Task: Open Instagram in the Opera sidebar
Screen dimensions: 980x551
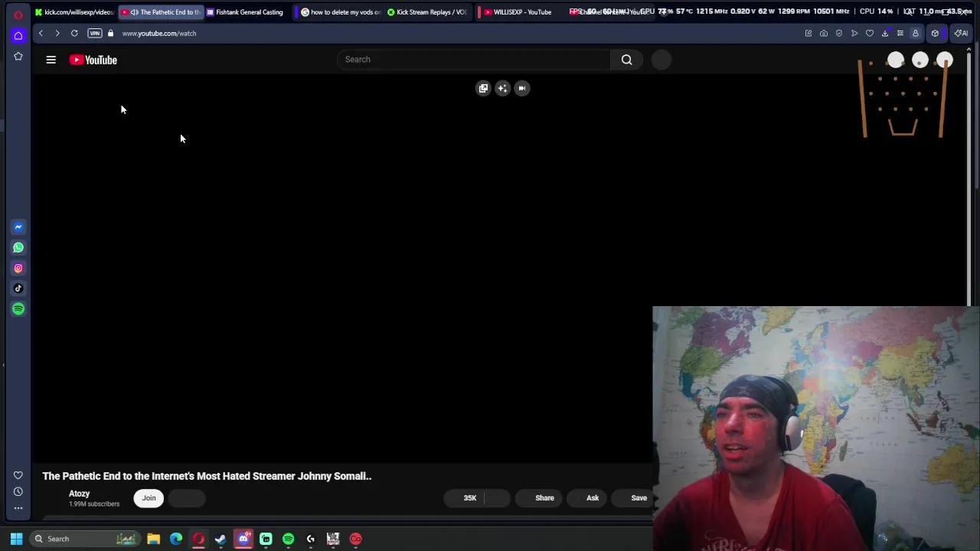Action: pyautogui.click(x=18, y=268)
